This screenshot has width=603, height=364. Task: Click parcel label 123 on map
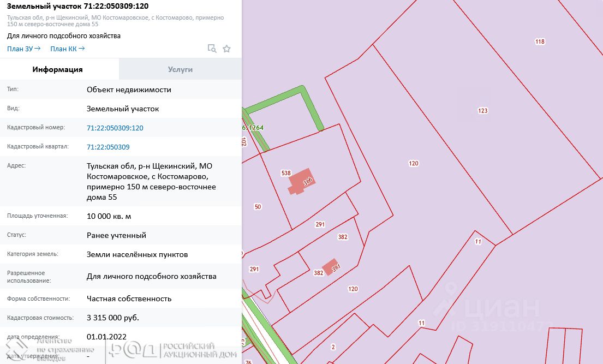(x=482, y=111)
